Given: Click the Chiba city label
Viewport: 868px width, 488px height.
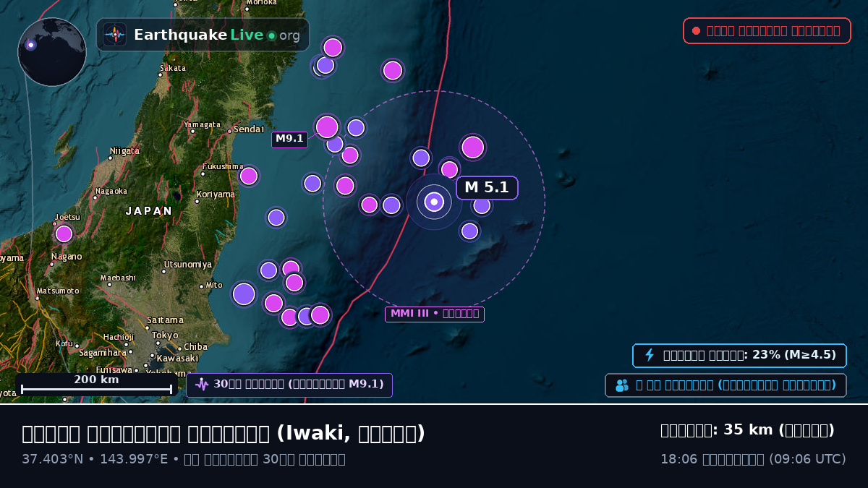Looking at the screenshot, I should click(x=196, y=347).
